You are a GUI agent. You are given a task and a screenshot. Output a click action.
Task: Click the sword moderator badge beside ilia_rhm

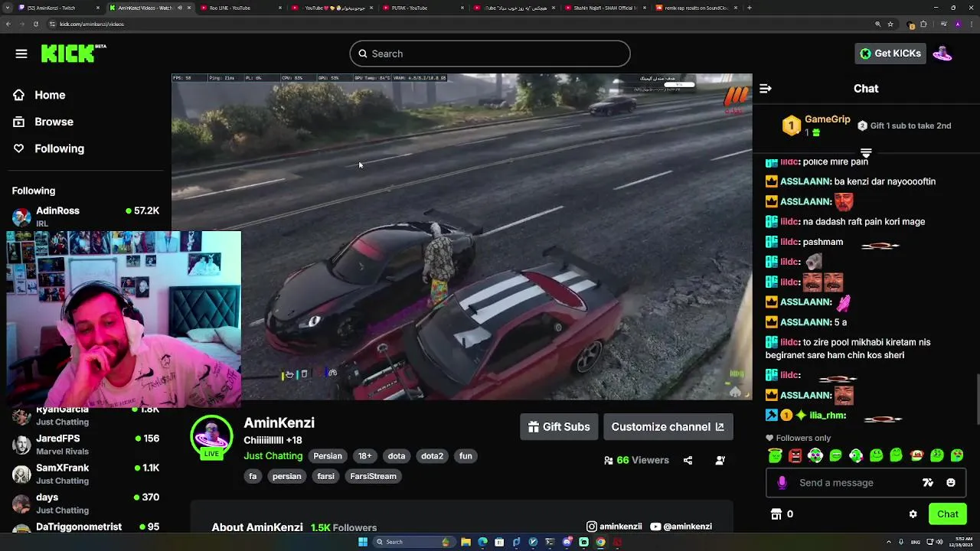772,416
